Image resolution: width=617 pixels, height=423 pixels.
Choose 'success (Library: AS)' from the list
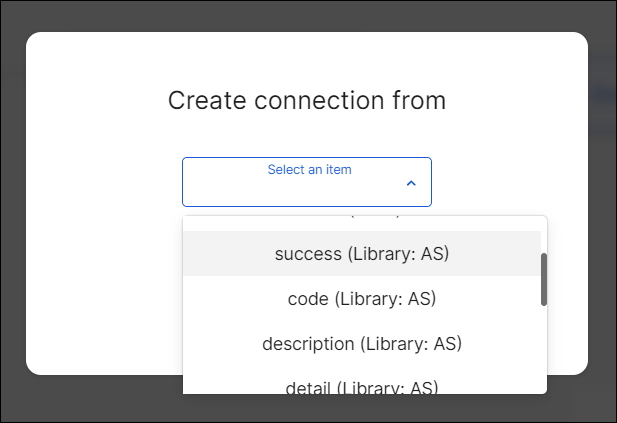(361, 254)
